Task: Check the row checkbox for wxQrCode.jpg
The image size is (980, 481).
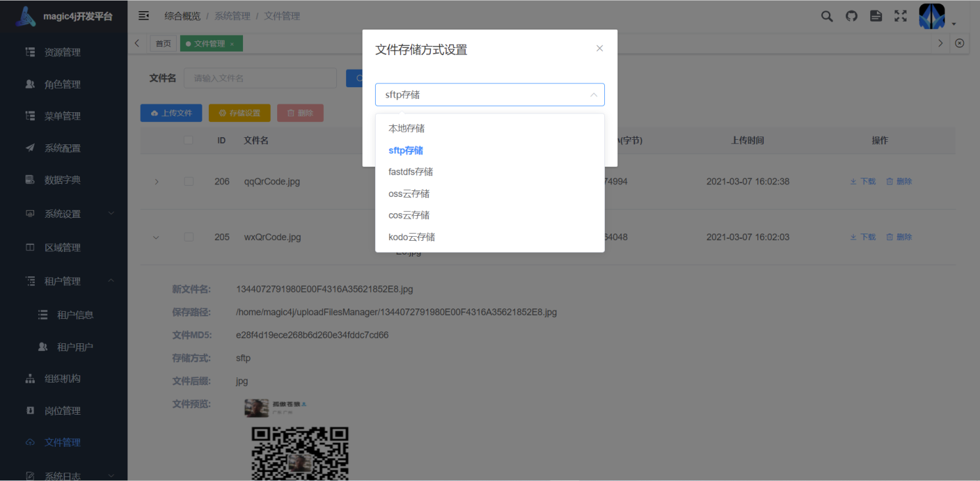Action: (x=189, y=237)
